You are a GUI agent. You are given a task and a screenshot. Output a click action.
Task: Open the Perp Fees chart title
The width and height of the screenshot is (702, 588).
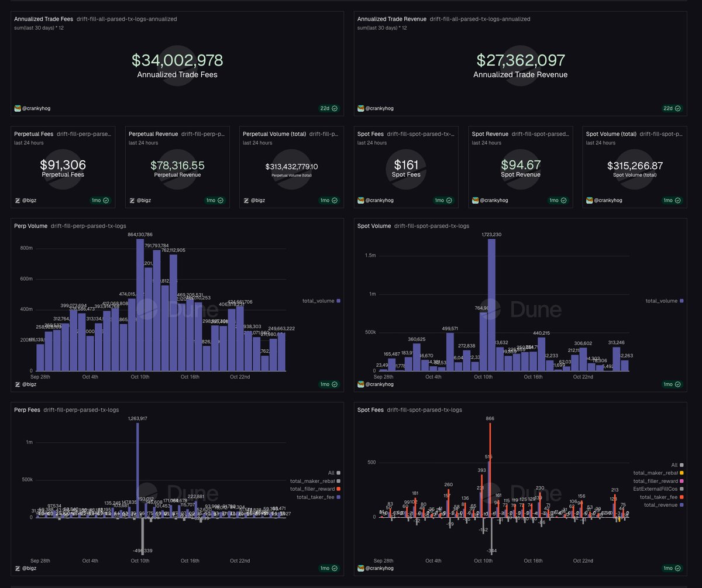(27, 410)
